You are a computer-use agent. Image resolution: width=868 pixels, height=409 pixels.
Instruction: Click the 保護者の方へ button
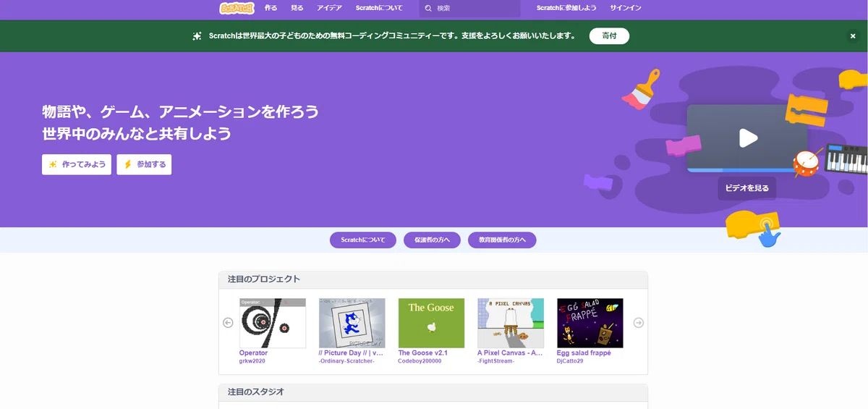point(432,240)
